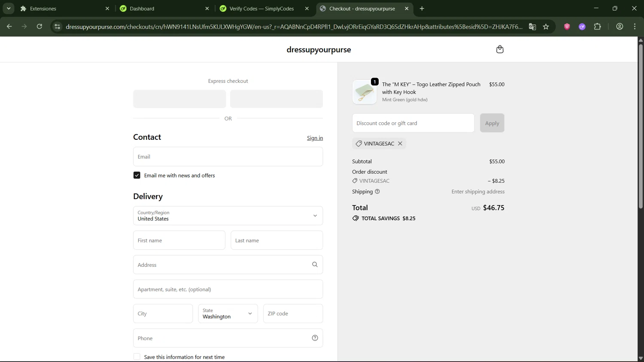This screenshot has height=362, width=644.
Task: Uncheck Email me with news and offers
Action: (x=137, y=175)
